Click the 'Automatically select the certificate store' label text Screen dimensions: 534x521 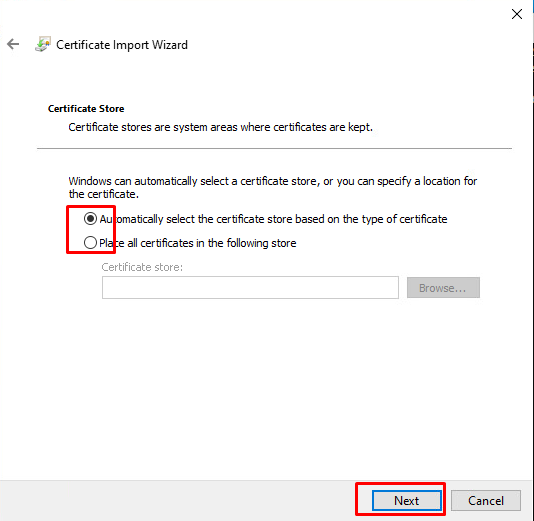273,219
